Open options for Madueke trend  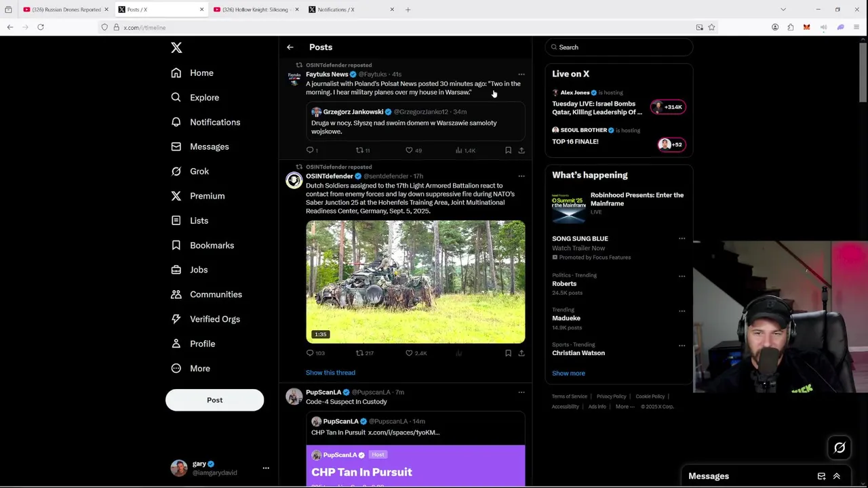pos(682,310)
